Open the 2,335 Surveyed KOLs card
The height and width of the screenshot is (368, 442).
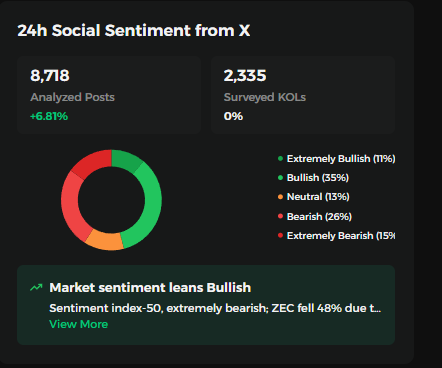[x=303, y=95]
